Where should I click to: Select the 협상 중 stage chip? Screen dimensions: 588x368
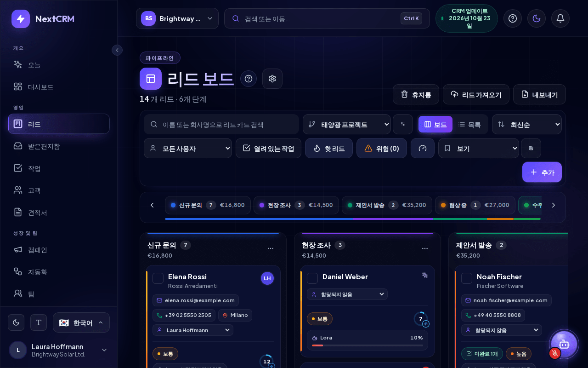(475, 205)
